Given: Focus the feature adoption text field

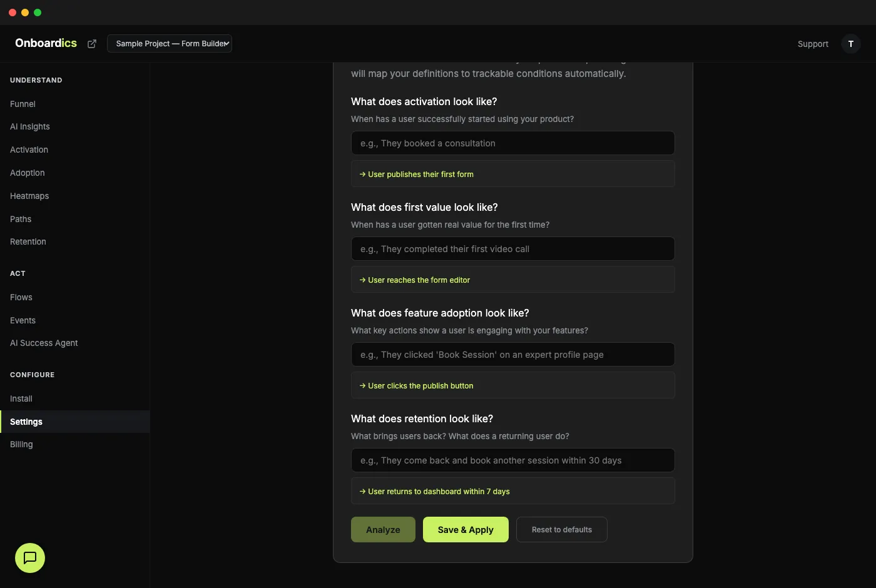Looking at the screenshot, I should [x=512, y=355].
